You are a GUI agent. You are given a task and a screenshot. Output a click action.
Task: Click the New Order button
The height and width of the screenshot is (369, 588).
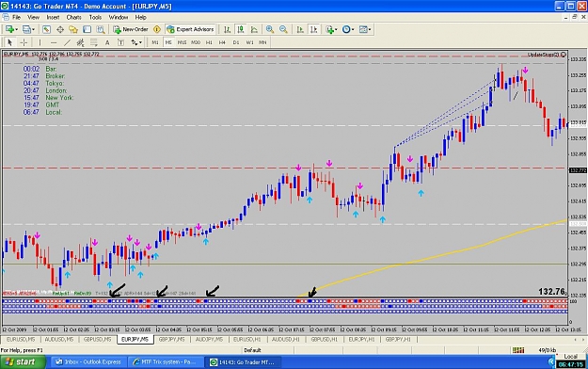[131, 29]
